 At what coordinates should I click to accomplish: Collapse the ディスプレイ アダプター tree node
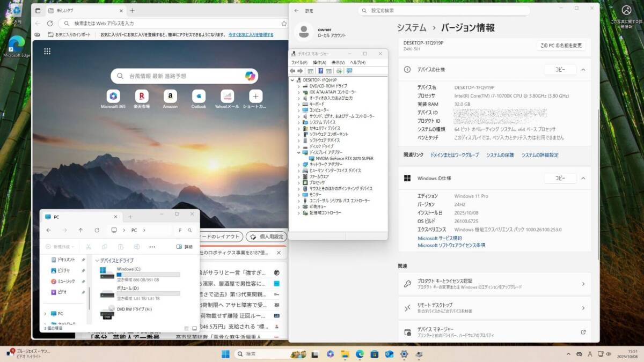pyautogui.click(x=299, y=152)
